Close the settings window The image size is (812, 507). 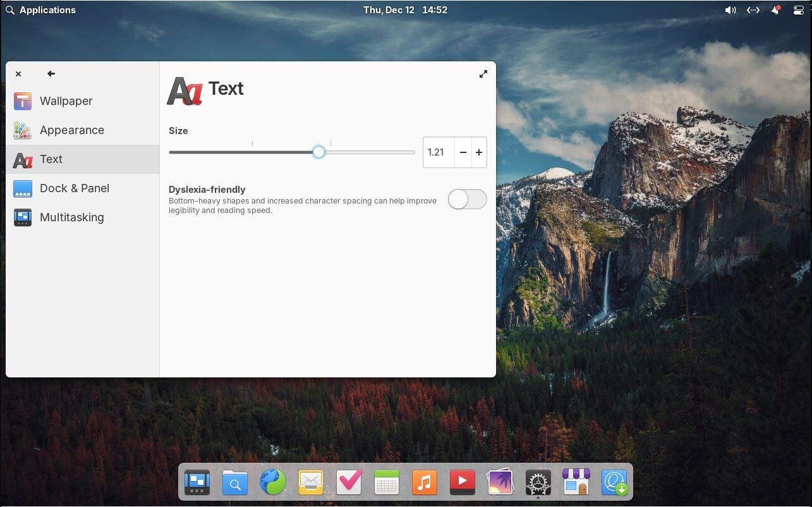coord(18,74)
